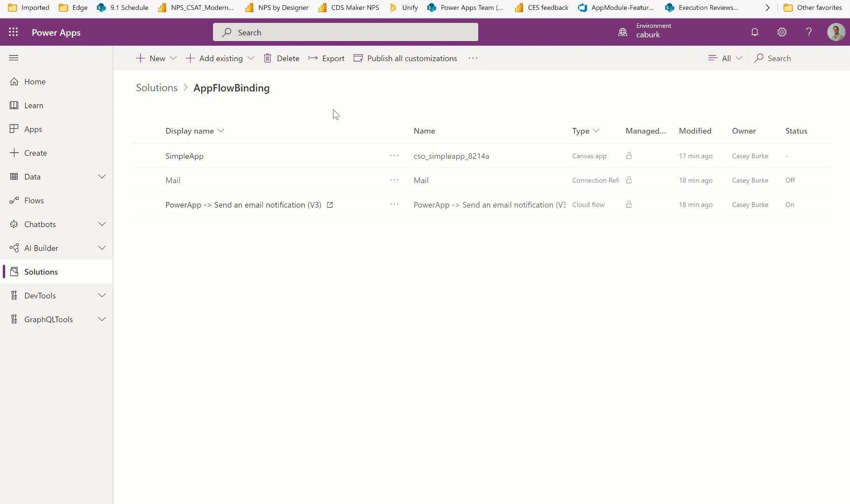Open the app launcher waffle icon
This screenshot has height=504, width=850.
(14, 32)
